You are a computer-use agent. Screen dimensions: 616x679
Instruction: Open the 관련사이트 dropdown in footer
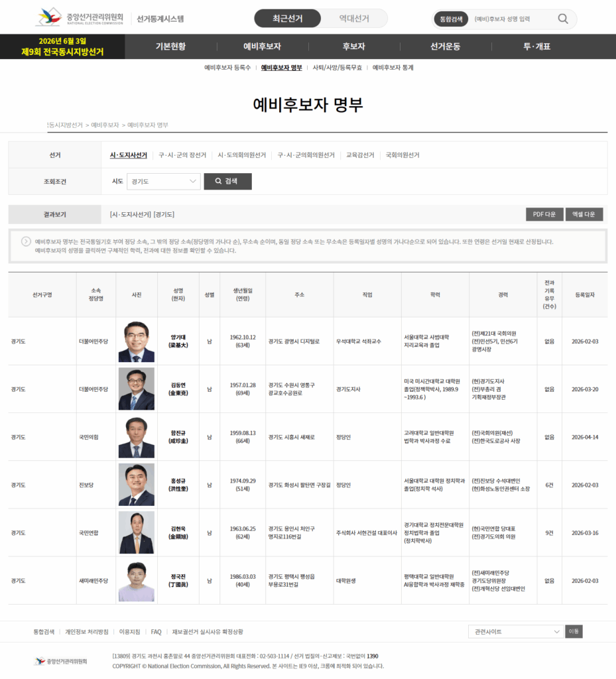click(x=516, y=632)
